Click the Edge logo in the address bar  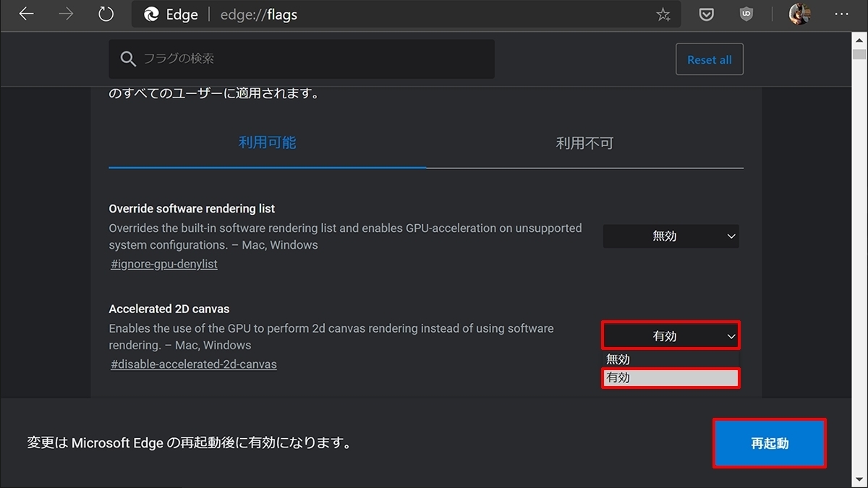tap(151, 14)
